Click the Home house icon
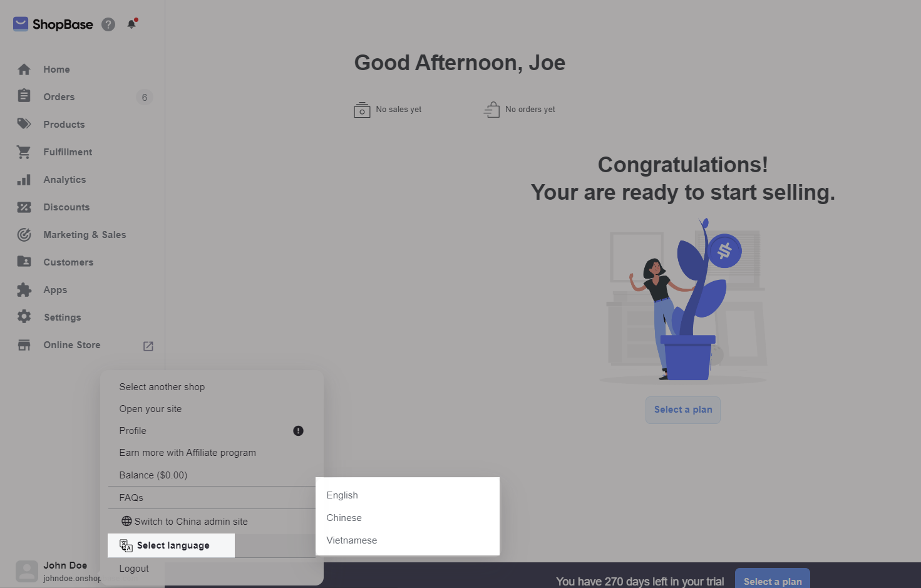921x588 pixels. pos(24,70)
